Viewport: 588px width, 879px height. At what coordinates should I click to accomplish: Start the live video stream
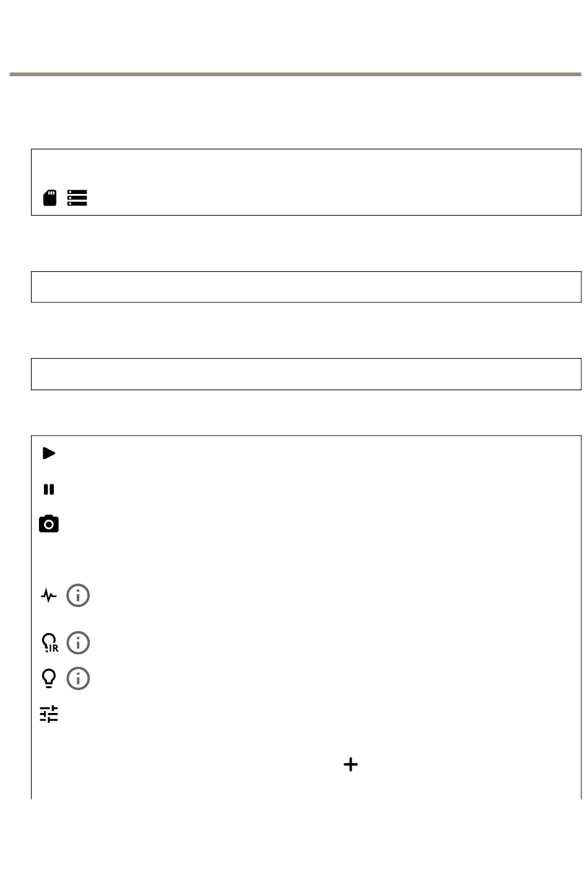[x=49, y=453]
